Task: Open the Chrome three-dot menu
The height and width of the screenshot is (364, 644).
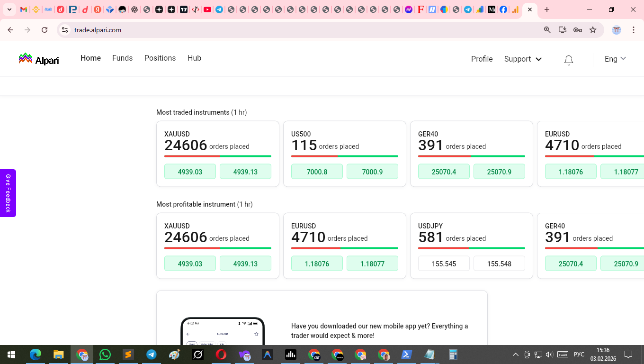Action: tap(634, 29)
